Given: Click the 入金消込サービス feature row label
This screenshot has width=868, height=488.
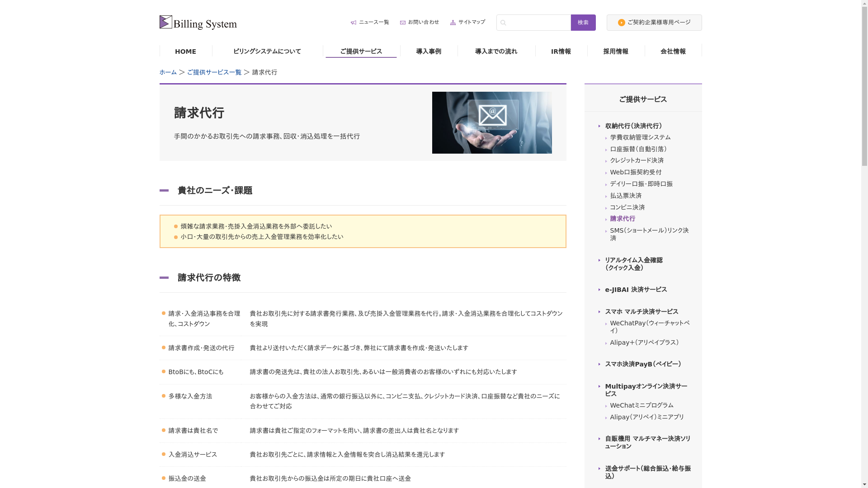Looking at the screenshot, I should click(193, 455).
